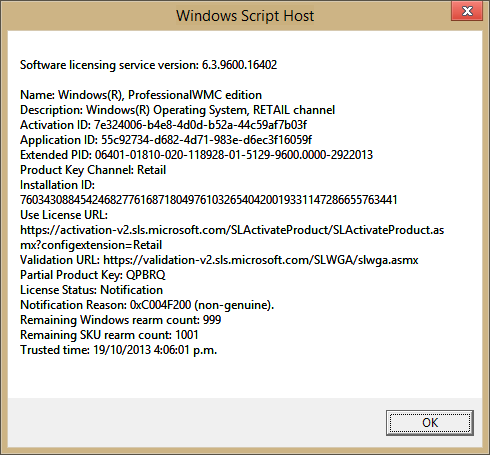The image size is (490, 455).
Task: Click the License Status: Notification line
Action: tap(91, 290)
